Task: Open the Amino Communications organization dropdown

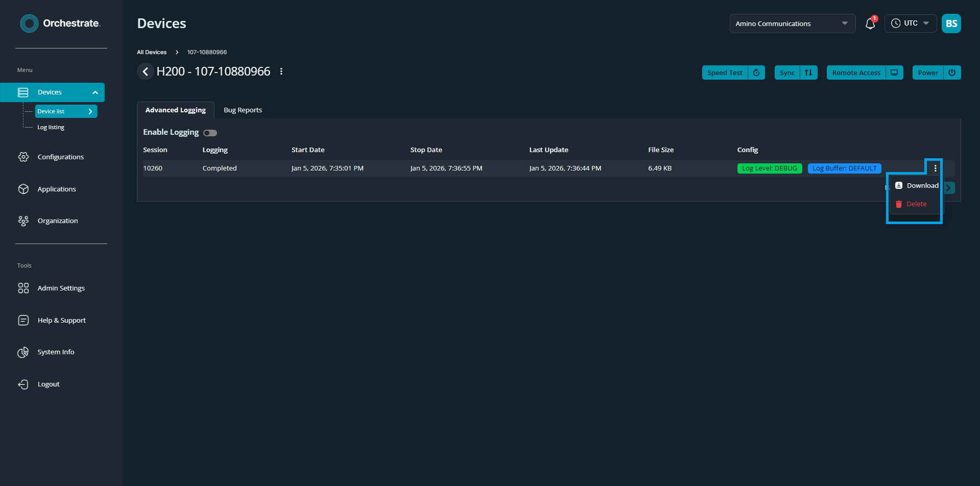Action: [792, 23]
